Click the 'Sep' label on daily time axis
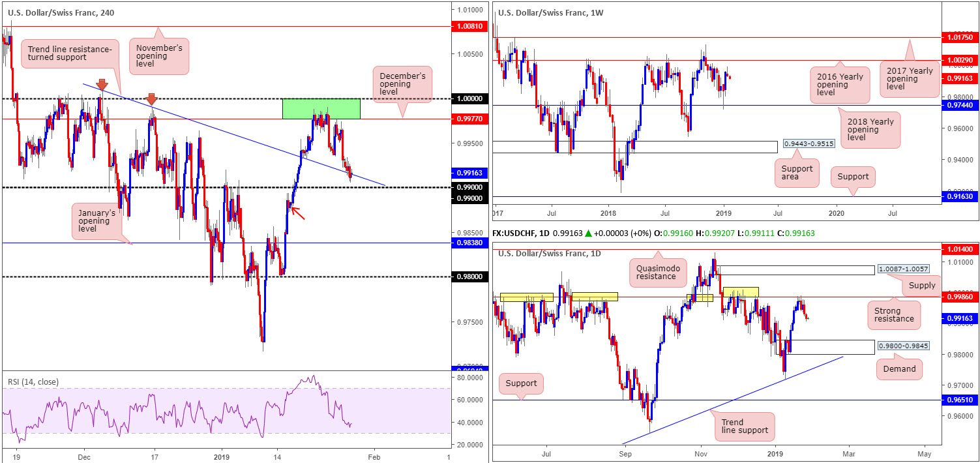 click(625, 453)
